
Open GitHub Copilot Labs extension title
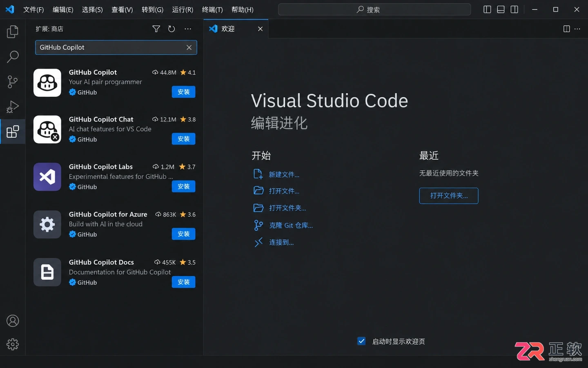(100, 167)
